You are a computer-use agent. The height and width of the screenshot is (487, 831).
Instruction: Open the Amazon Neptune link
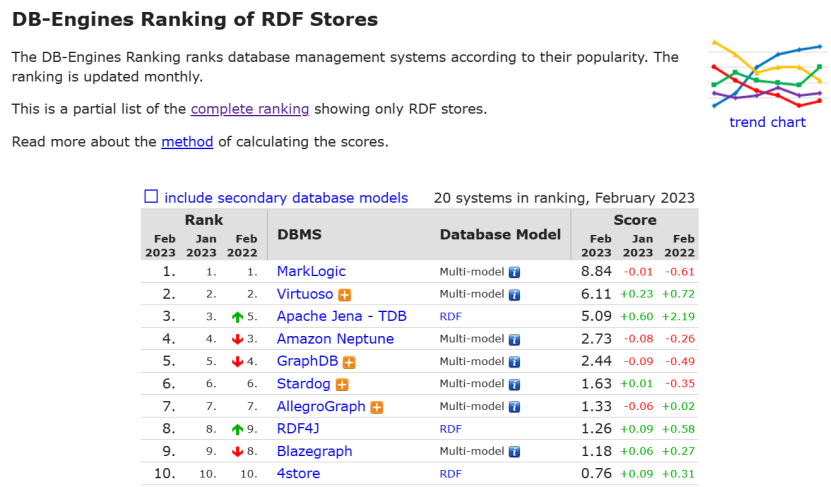(x=335, y=339)
